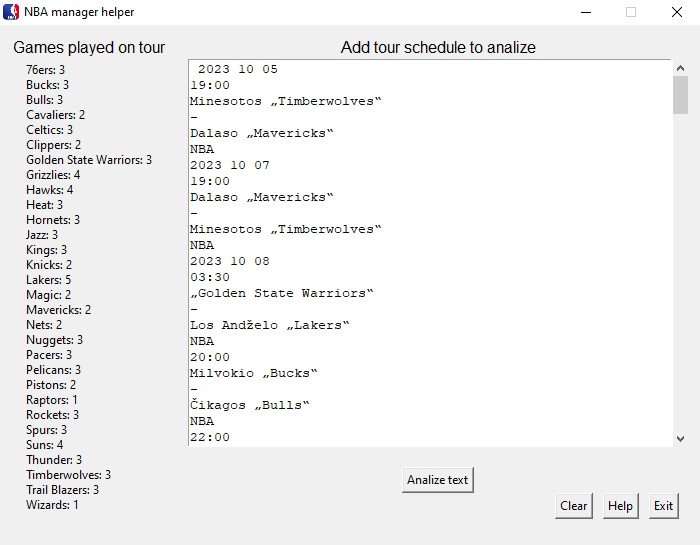Click the scrollbar up arrow
This screenshot has height=545, width=700.
tap(680, 68)
